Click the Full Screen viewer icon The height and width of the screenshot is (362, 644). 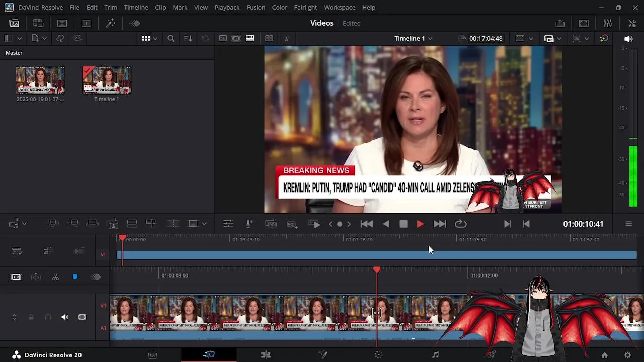[584, 23]
